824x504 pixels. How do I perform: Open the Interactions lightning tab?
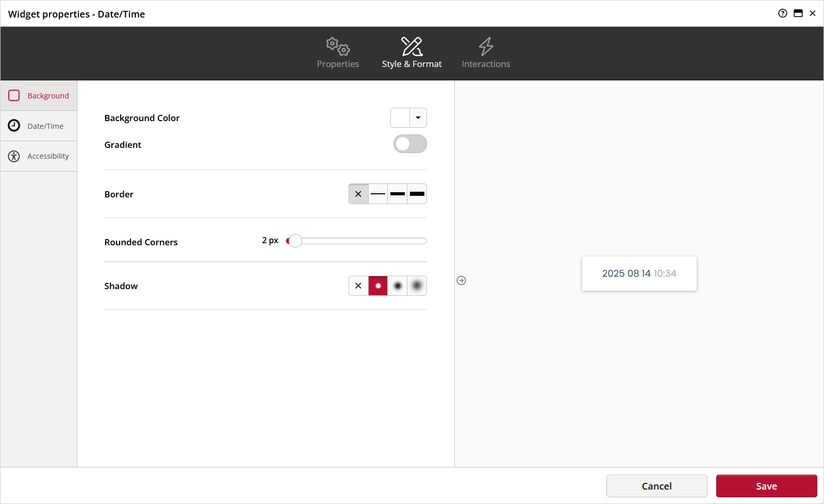(x=486, y=53)
